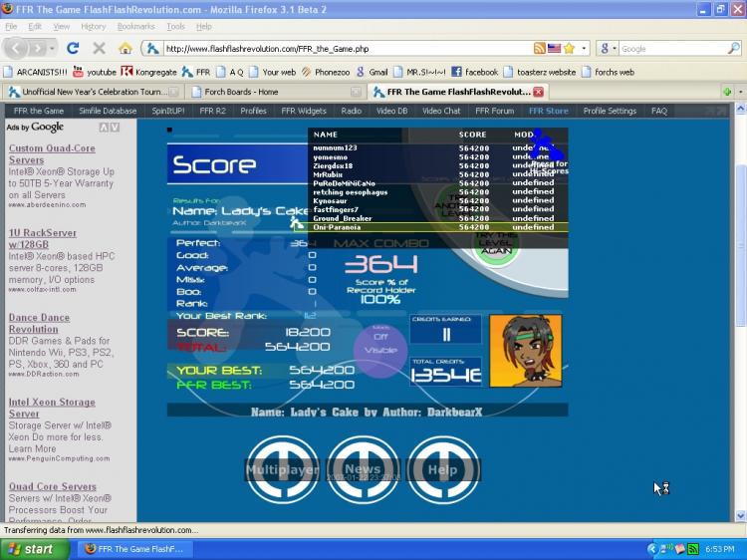The height and width of the screenshot is (560, 747).
Task: Reload the page with the refresh icon
Action: [73, 48]
